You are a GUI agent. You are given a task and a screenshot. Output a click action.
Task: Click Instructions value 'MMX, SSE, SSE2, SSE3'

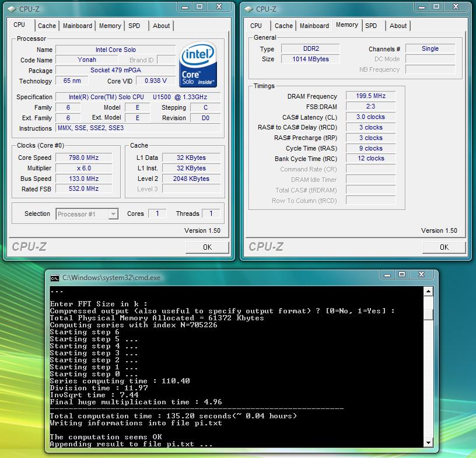138,128
